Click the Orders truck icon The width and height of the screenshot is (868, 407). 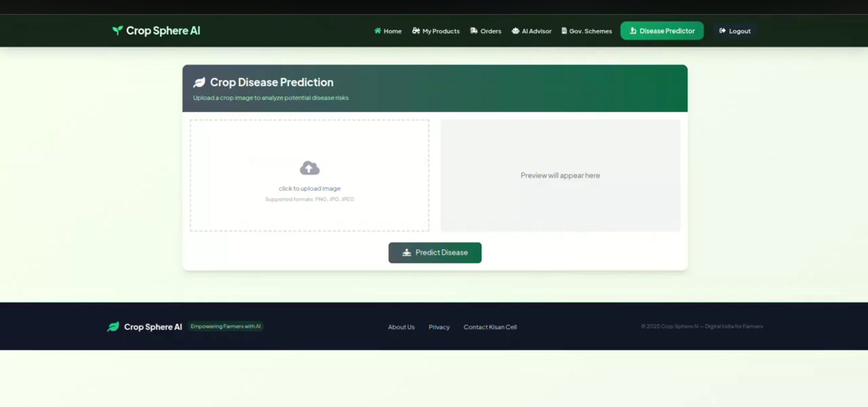[474, 31]
